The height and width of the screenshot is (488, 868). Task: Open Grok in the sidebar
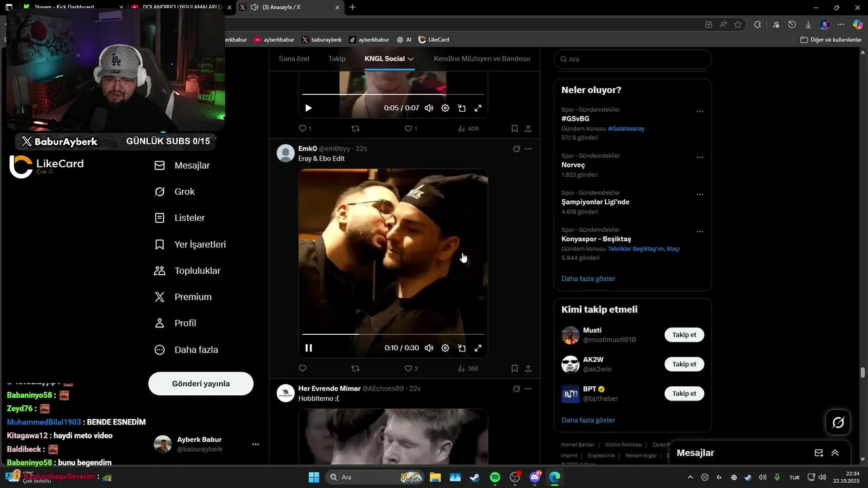(x=175, y=192)
